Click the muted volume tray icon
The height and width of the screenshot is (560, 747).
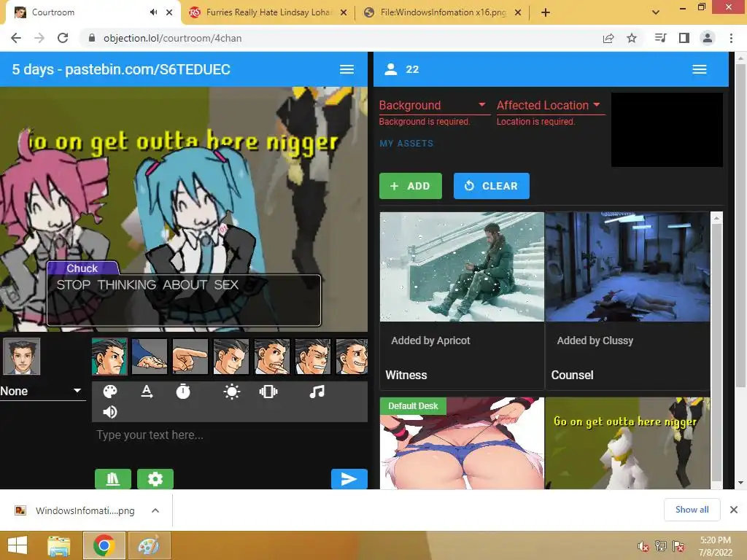(643, 546)
